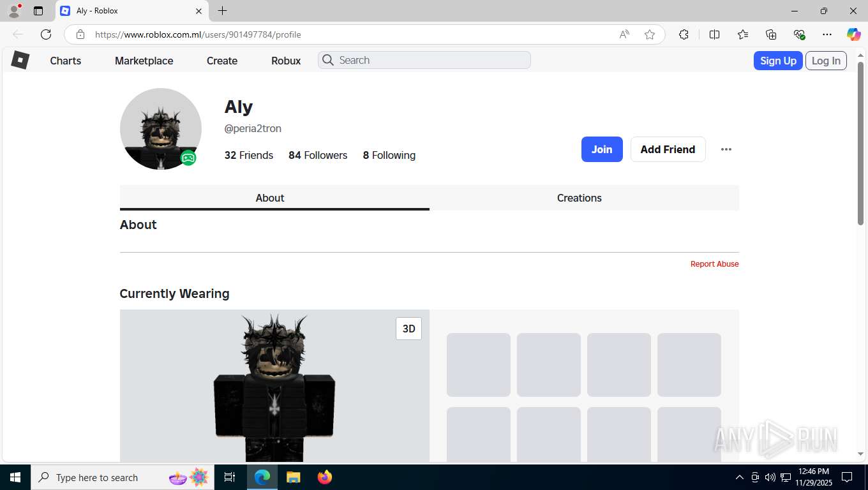
Task: Click the network tray icon
Action: click(785, 477)
